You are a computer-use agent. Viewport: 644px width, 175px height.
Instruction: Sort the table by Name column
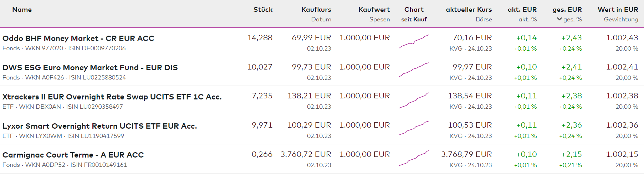pos(22,10)
